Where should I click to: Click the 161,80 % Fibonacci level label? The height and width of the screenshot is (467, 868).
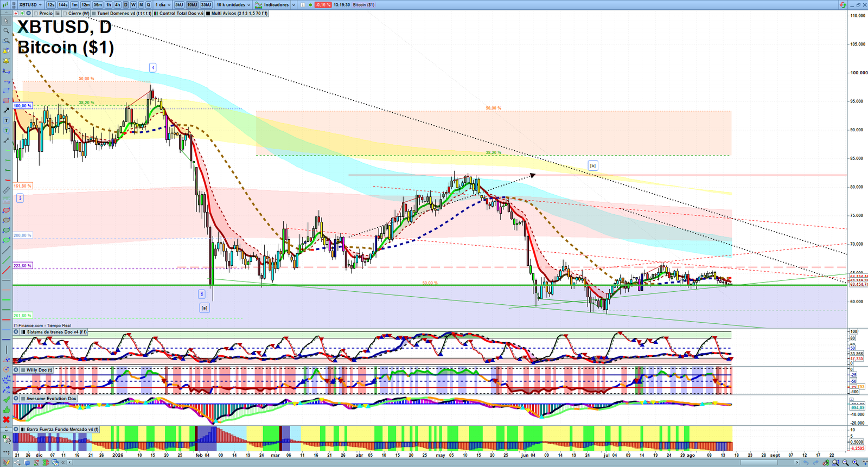(23, 186)
